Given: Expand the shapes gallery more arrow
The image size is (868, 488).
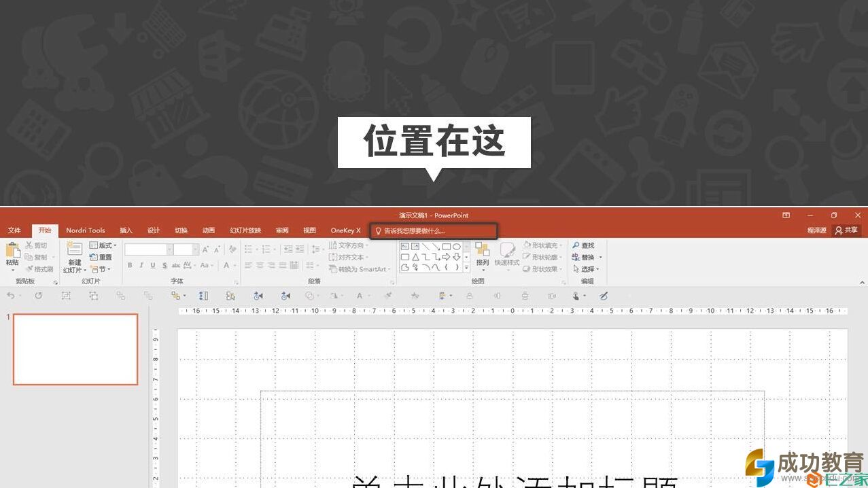Looking at the screenshot, I should 466,268.
